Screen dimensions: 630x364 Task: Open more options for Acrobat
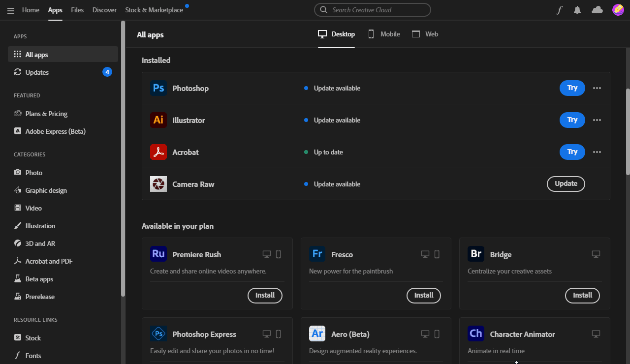(597, 152)
